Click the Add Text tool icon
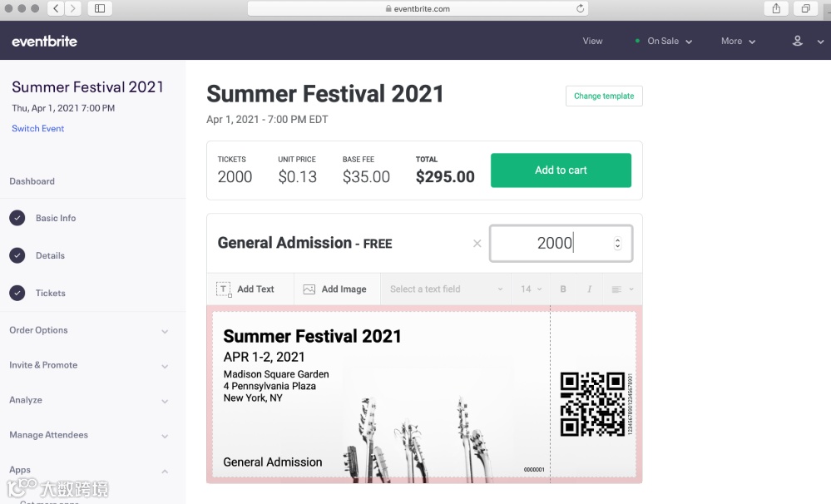831x504 pixels. point(224,289)
